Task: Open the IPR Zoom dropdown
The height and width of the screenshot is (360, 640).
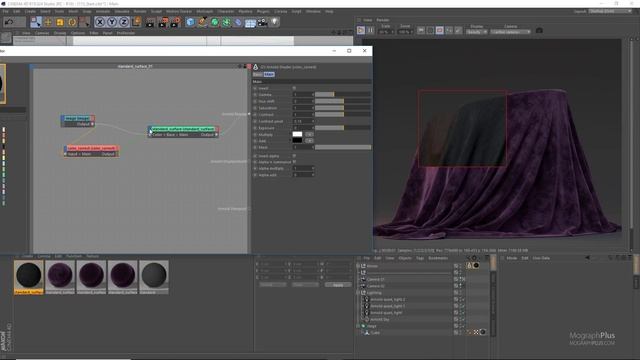Action: click(x=405, y=32)
